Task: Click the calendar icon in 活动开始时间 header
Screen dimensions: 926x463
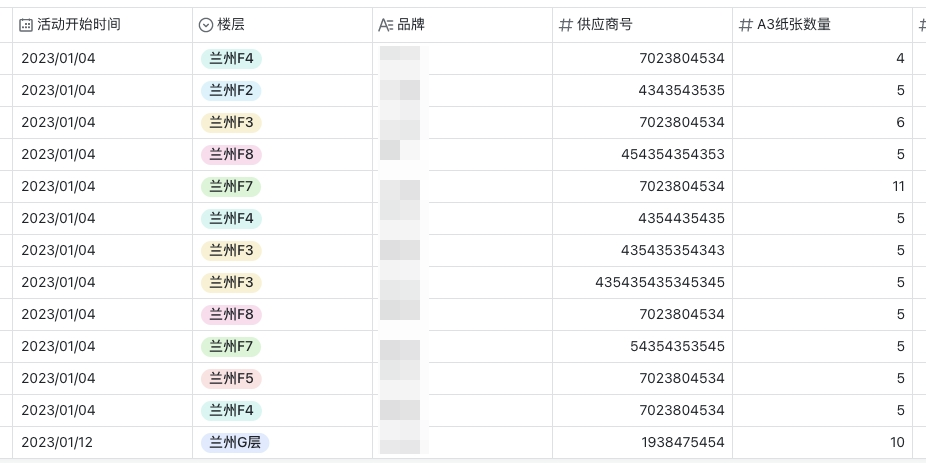Action: click(x=26, y=25)
